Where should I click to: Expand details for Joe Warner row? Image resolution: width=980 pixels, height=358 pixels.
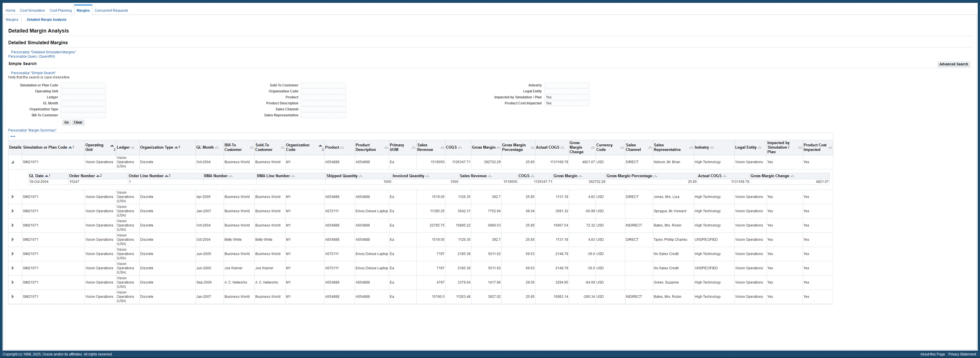[x=13, y=268]
